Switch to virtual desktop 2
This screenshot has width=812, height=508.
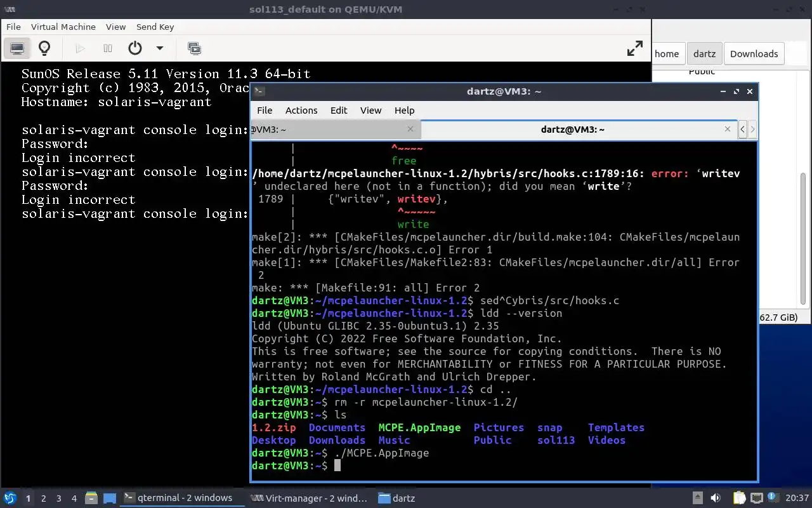[44, 498]
